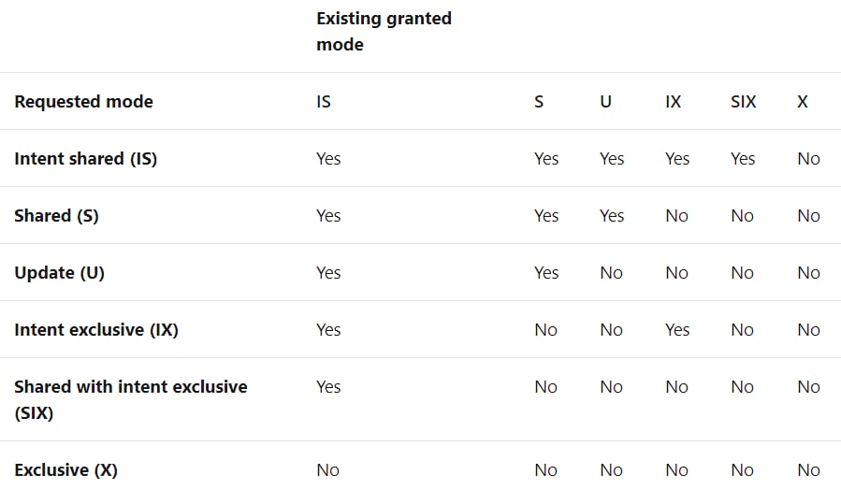Screen dimensions: 841x504
Task: Select the IS column header
Action: (x=324, y=101)
